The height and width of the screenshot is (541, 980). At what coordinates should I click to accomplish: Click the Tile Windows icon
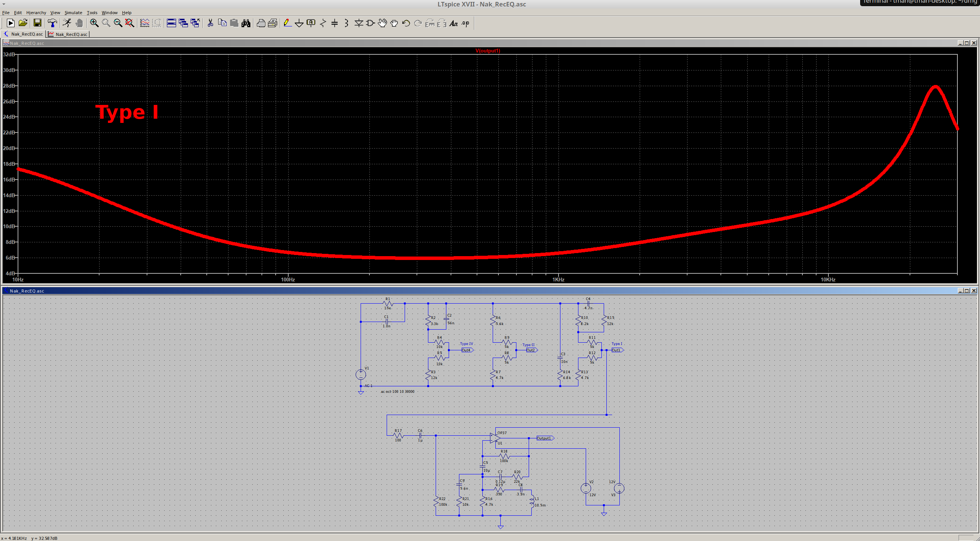tap(171, 23)
